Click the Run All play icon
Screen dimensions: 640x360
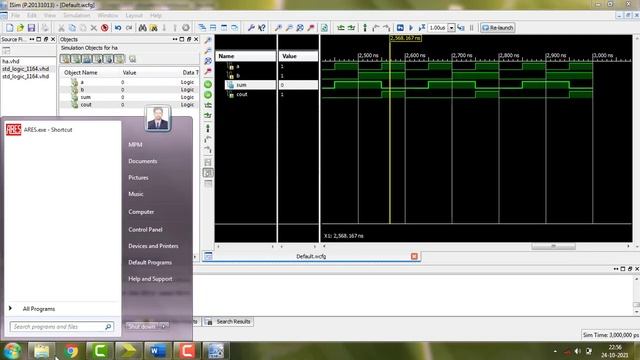tap(411, 28)
